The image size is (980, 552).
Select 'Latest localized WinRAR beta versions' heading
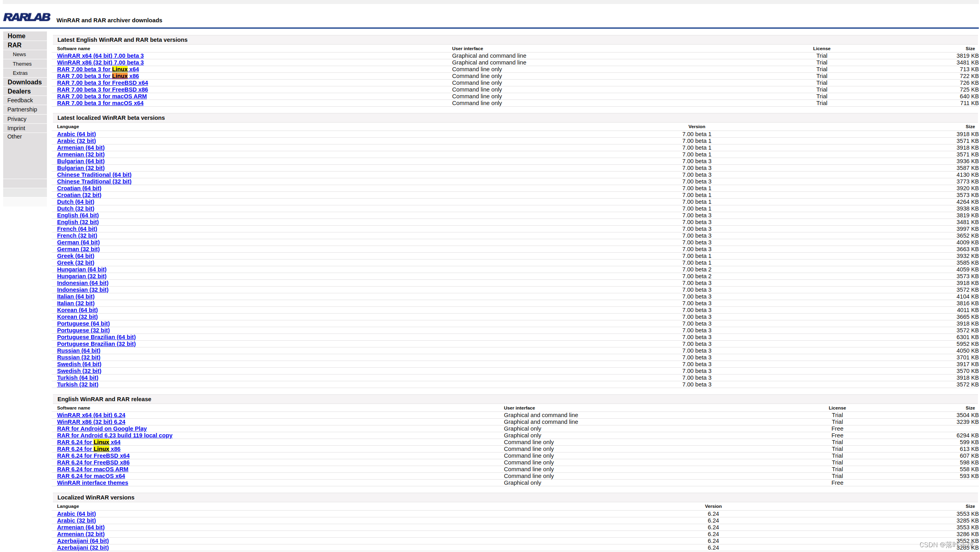tap(111, 118)
